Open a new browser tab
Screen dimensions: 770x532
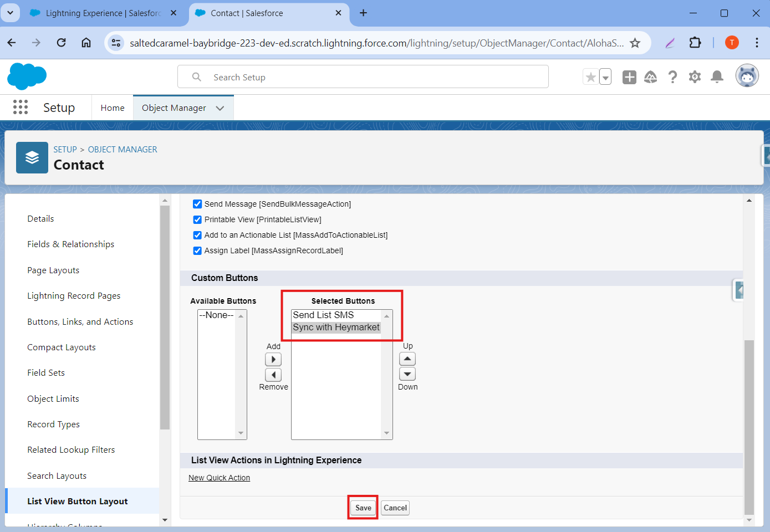363,13
